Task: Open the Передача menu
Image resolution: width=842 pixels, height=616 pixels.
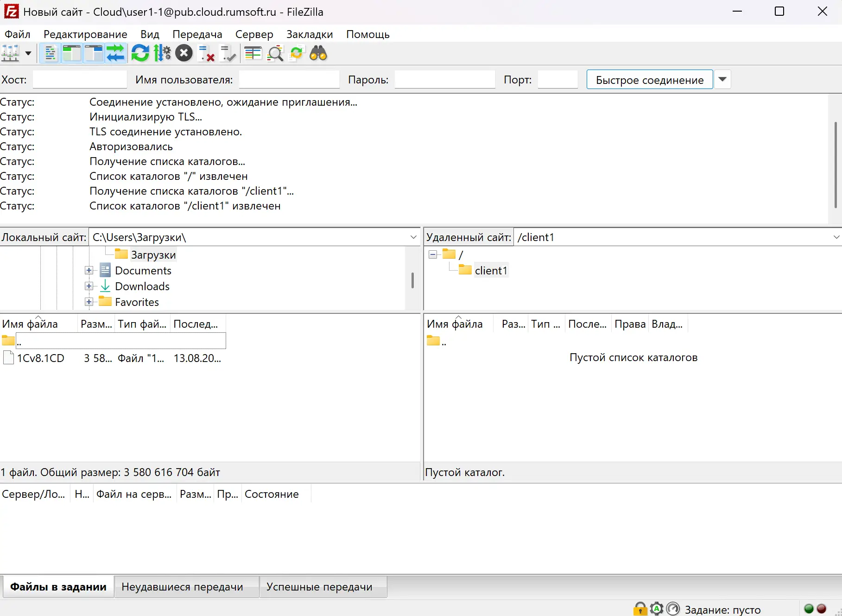Action: (197, 34)
